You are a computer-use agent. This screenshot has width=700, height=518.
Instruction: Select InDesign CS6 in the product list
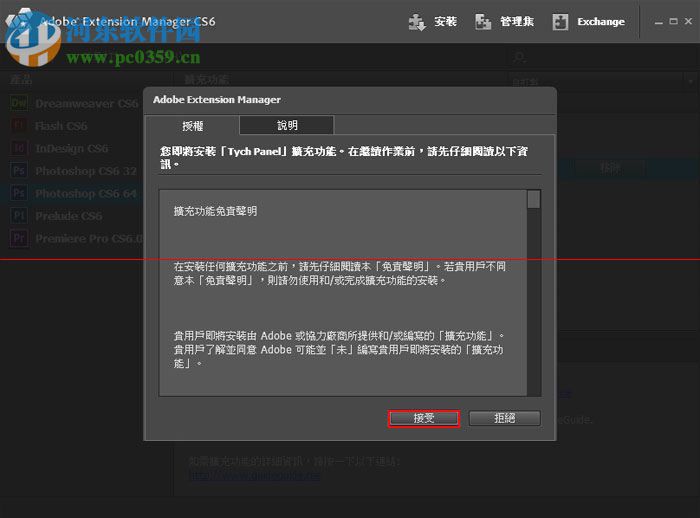point(74,148)
